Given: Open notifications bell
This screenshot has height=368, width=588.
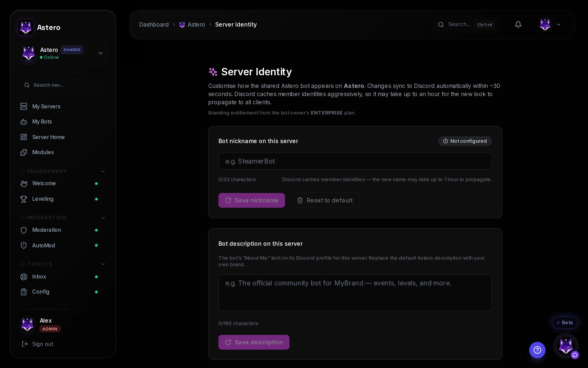Looking at the screenshot, I should pos(518,24).
